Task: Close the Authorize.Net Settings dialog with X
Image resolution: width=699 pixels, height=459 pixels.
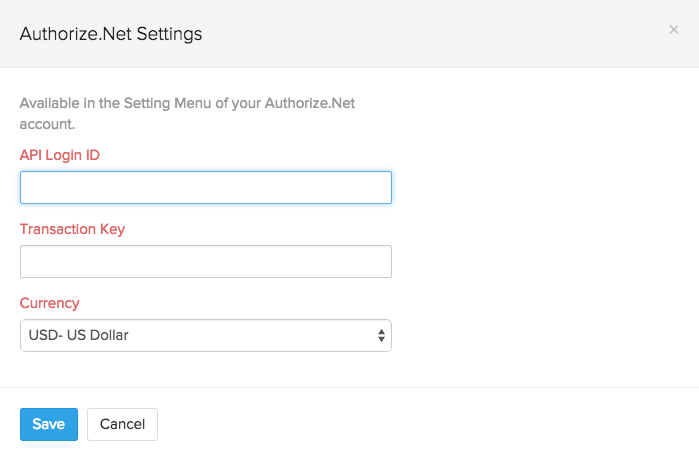Action: coord(673,30)
